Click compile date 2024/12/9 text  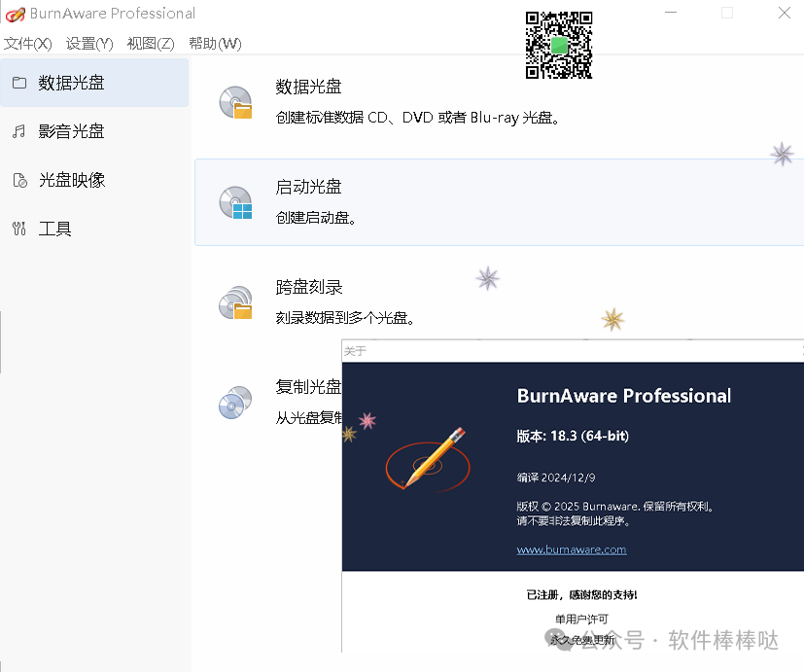(x=568, y=477)
